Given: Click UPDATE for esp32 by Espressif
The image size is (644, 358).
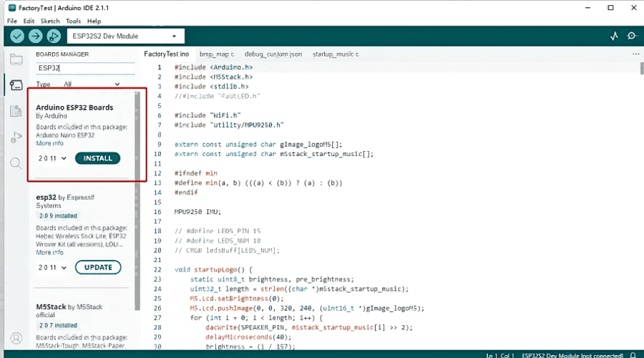Looking at the screenshot, I should click(x=98, y=267).
